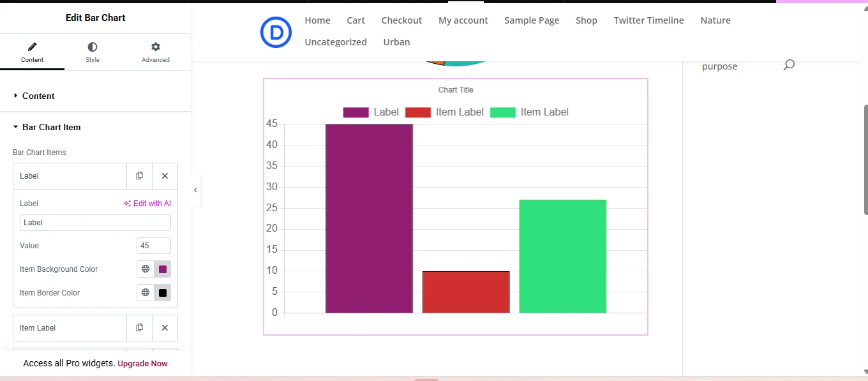
Task: Click the Edit with AI link
Action: point(147,204)
